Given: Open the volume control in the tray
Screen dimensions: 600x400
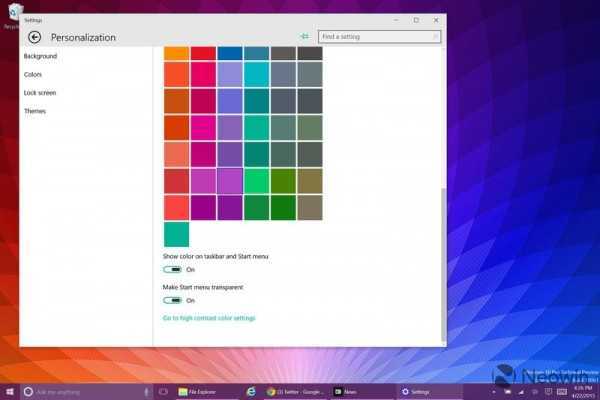Looking at the screenshot, I should tap(535, 392).
